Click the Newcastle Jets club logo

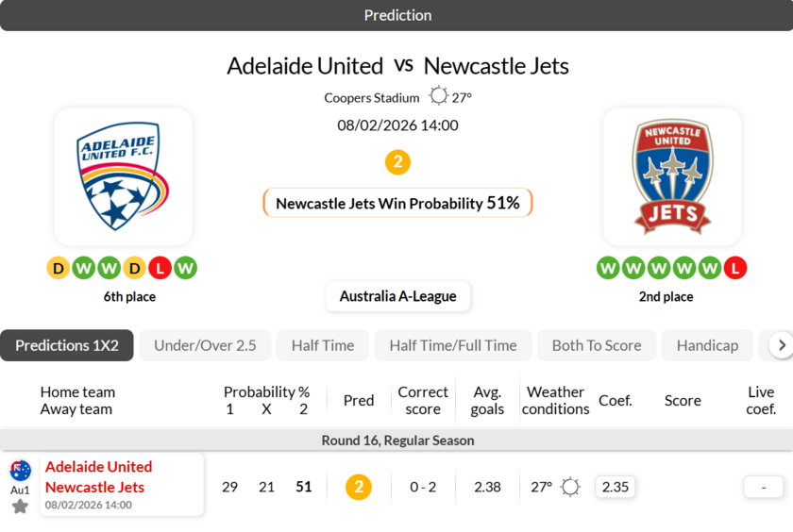point(672,176)
